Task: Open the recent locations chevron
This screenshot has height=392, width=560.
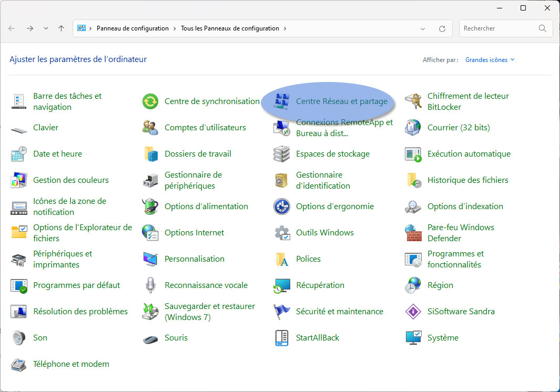Action: (x=46, y=28)
